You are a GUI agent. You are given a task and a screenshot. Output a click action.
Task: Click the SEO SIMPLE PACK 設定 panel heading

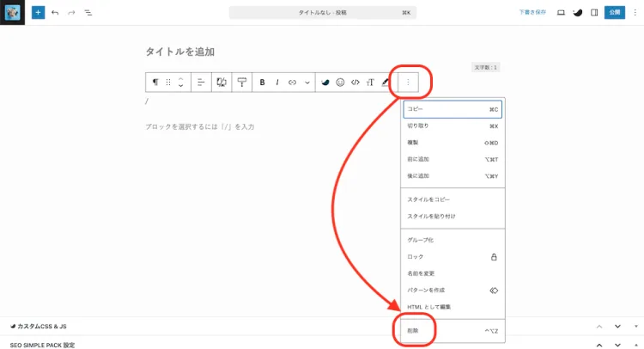click(42, 346)
